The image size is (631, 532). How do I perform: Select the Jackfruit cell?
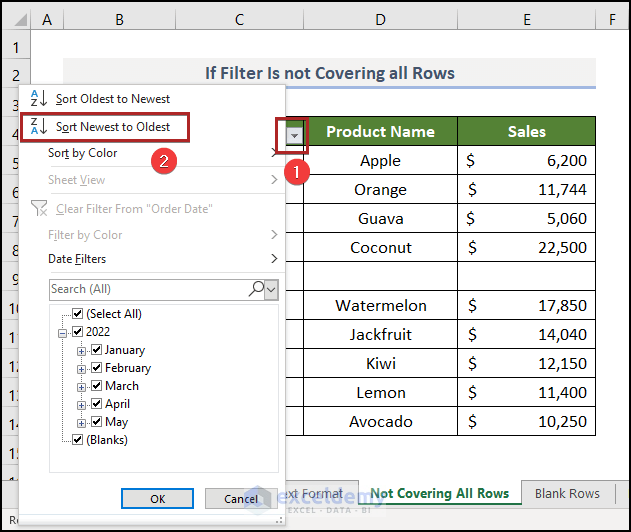click(x=380, y=334)
